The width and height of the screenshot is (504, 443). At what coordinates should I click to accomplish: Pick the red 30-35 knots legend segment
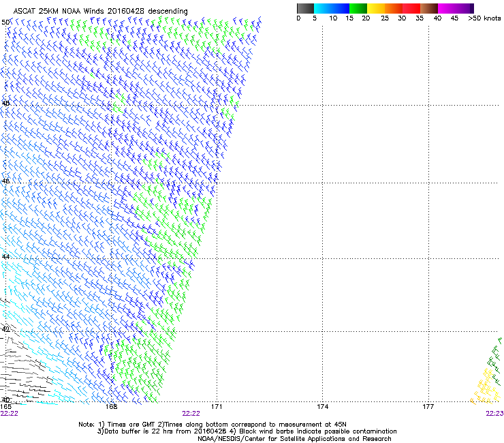(x=411, y=8)
